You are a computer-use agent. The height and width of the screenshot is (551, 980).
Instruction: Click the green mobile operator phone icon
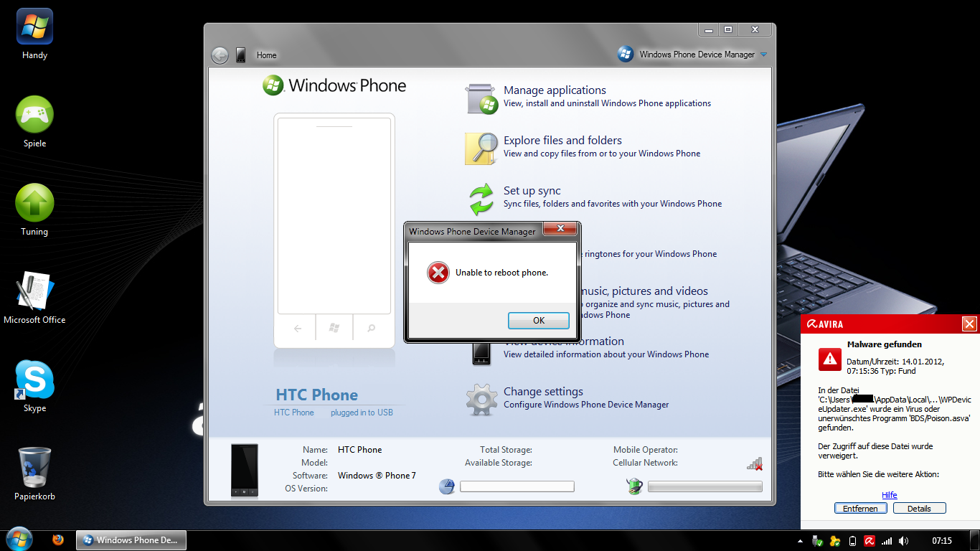click(x=634, y=486)
